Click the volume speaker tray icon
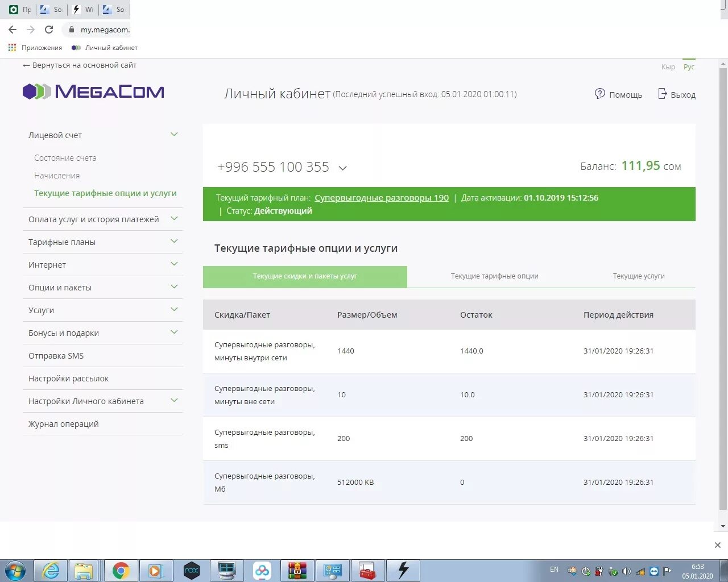 pos(626,571)
